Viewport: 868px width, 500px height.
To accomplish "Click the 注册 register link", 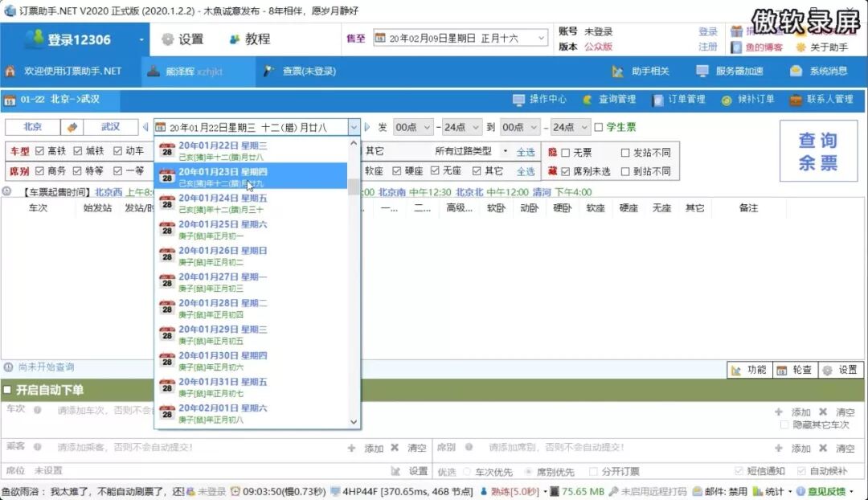I will (707, 47).
